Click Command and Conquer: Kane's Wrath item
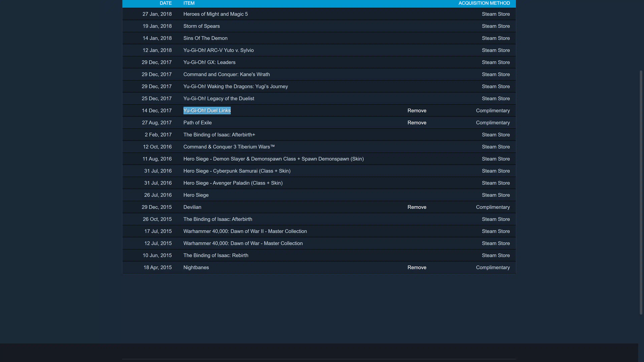The height and width of the screenshot is (362, 644). click(227, 74)
